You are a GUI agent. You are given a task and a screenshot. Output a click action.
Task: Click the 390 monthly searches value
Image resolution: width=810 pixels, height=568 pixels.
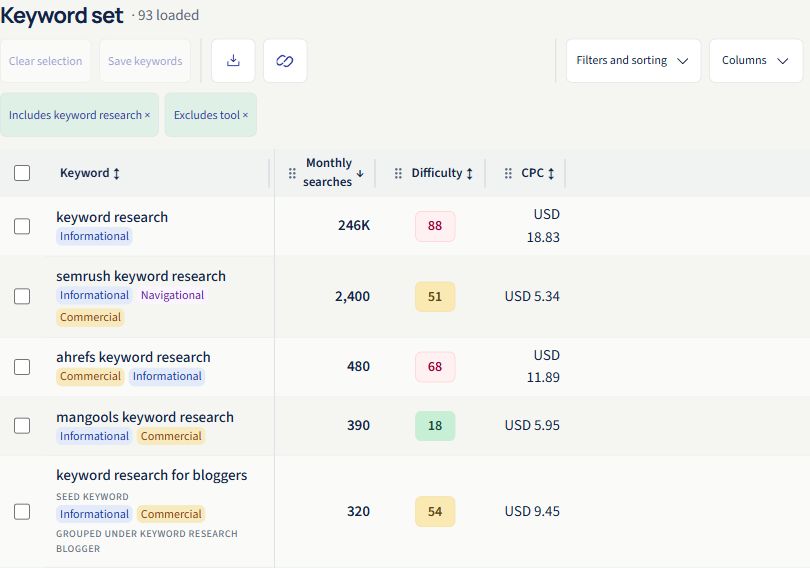tap(359, 425)
